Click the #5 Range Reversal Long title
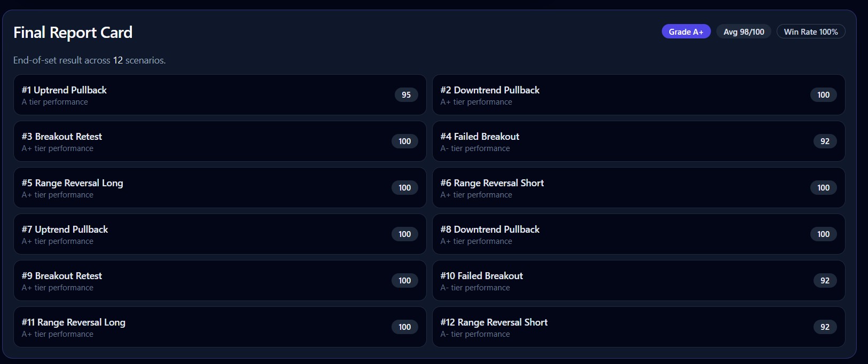The image size is (868, 364). click(x=73, y=183)
